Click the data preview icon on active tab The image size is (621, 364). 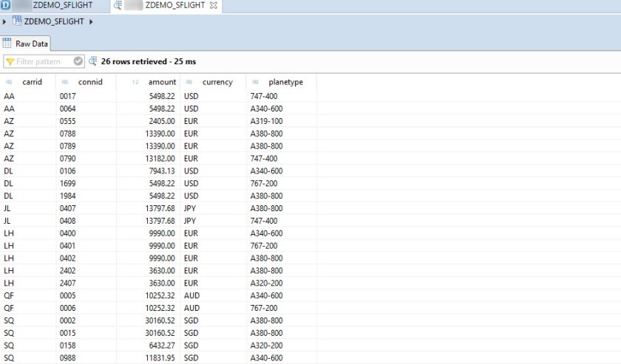(x=118, y=6)
